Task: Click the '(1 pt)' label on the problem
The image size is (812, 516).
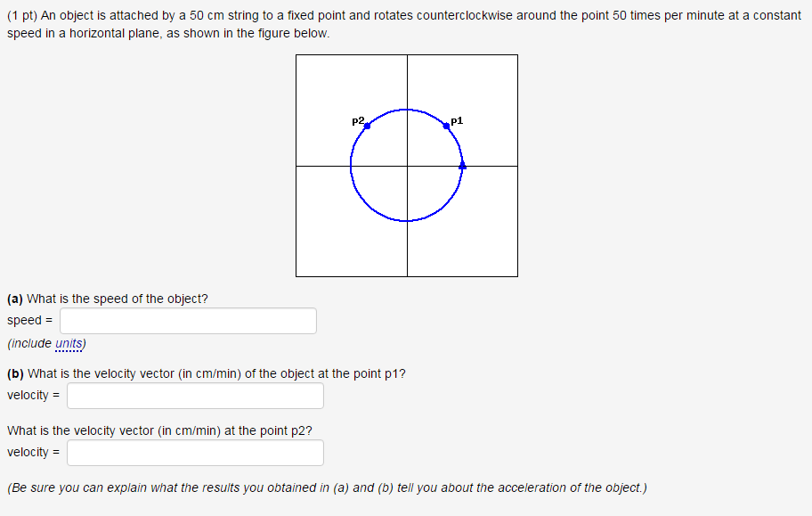Action: click(21, 14)
